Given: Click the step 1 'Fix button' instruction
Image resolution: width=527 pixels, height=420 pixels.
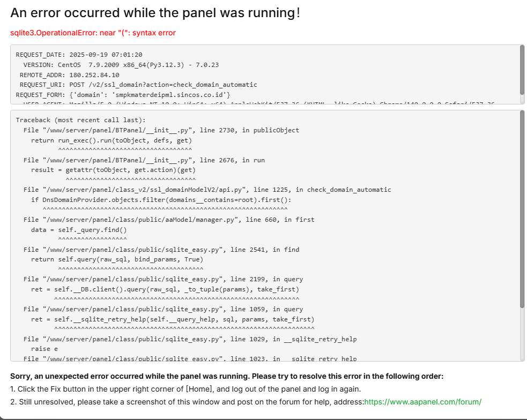Looking at the screenshot, I should click(185, 389).
